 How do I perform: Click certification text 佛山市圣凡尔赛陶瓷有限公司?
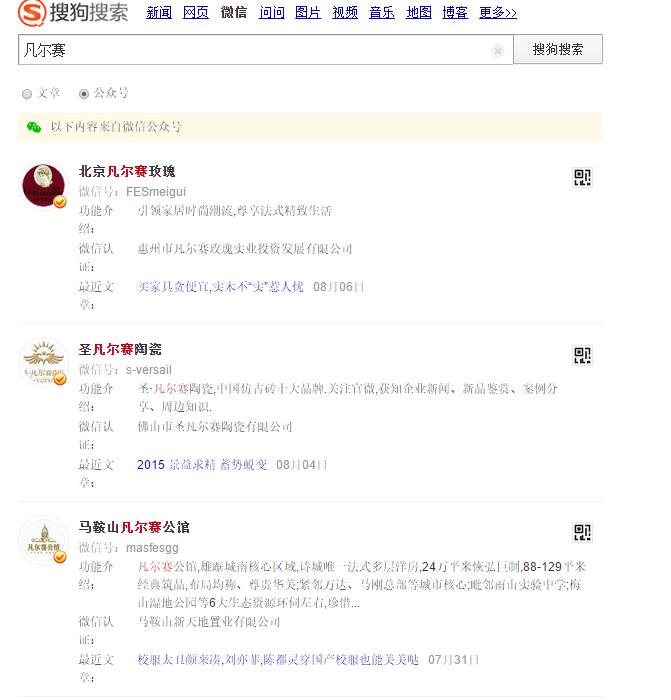pos(215,427)
